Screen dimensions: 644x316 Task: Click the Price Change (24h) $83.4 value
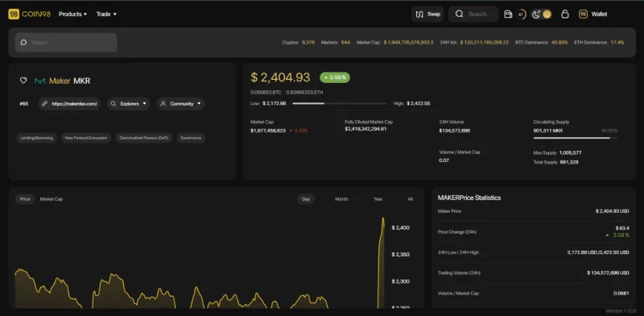[622, 228]
